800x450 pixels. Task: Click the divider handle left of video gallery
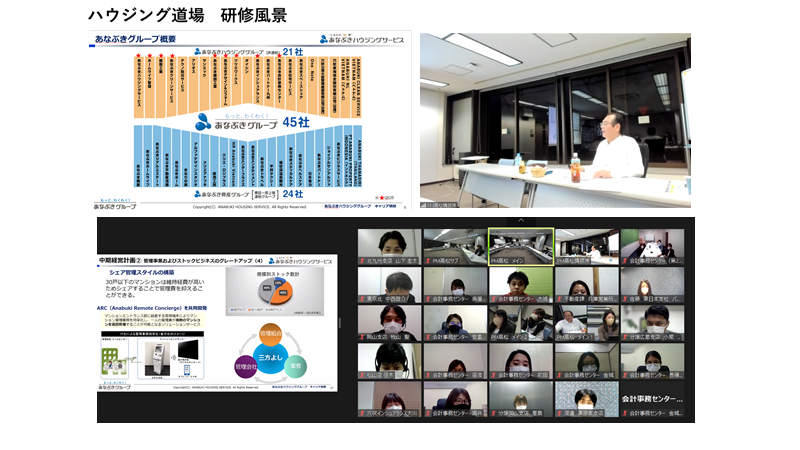tap(341, 322)
